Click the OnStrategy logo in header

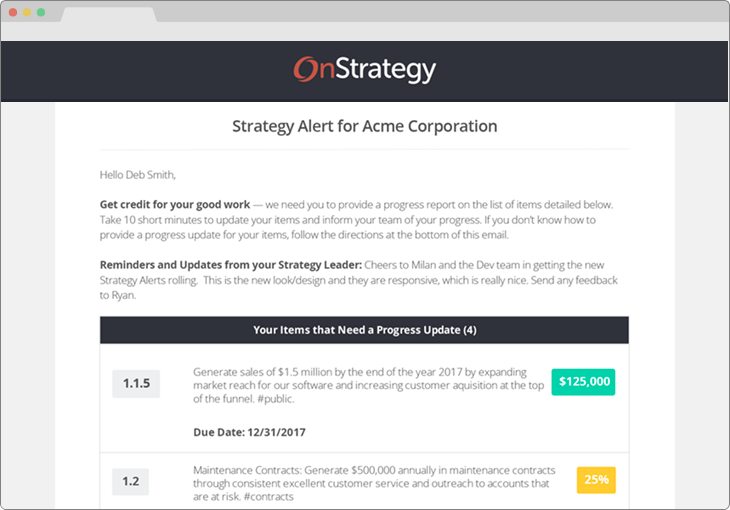(365, 69)
